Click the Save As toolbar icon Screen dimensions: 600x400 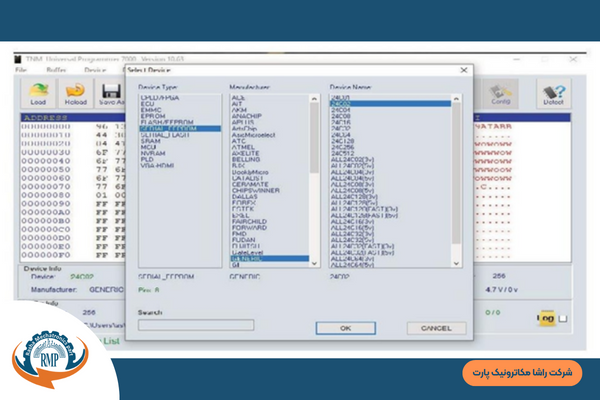coord(108,93)
